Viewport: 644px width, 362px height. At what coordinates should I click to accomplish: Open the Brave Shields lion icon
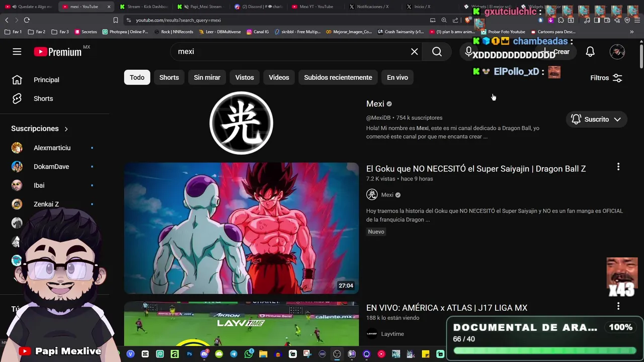click(x=467, y=20)
